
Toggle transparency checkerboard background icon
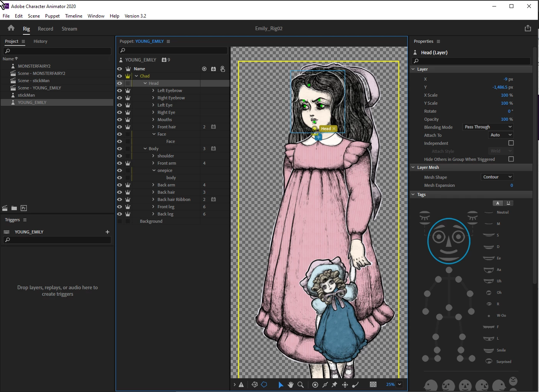tap(373, 384)
